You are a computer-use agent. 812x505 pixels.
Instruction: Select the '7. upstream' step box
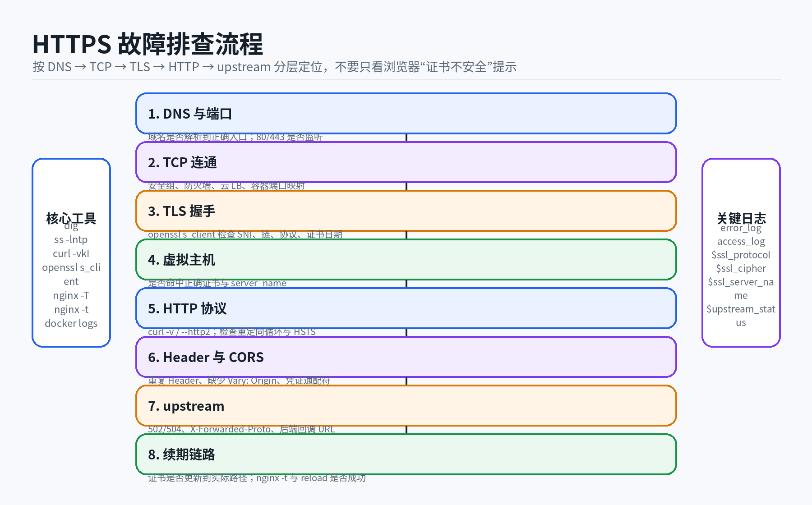point(406,406)
